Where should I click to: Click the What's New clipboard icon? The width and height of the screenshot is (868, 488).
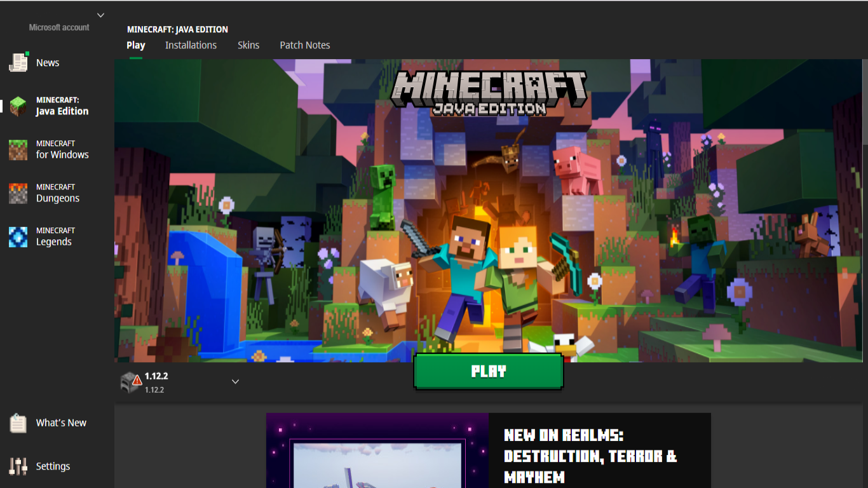(18, 423)
